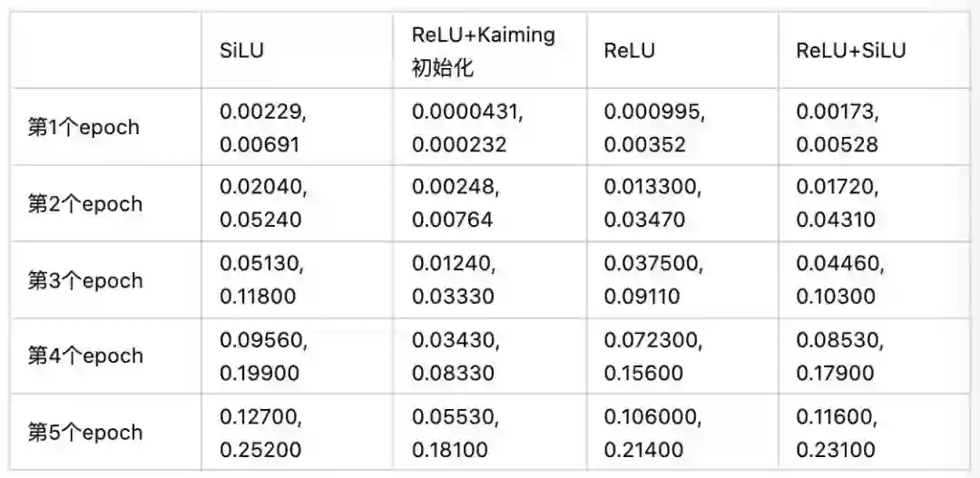The image size is (980, 478).
Task: Select the ReLU+SiLU column header cell
Action: coord(850,51)
